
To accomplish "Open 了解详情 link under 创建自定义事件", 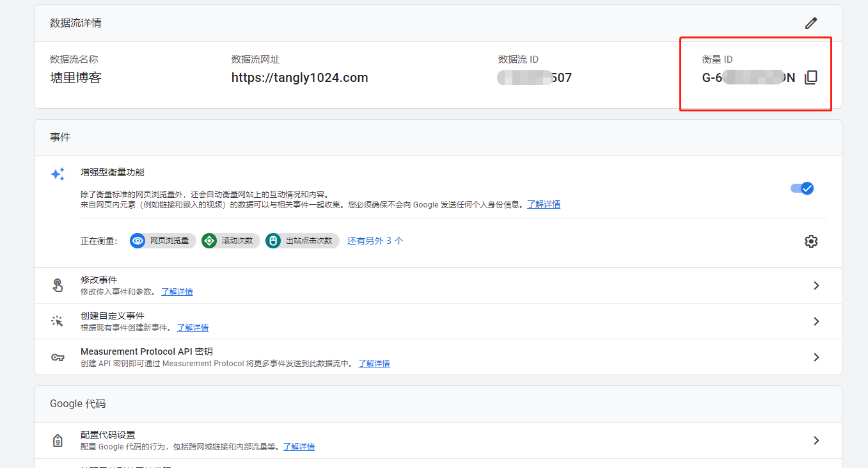I will pos(193,328).
